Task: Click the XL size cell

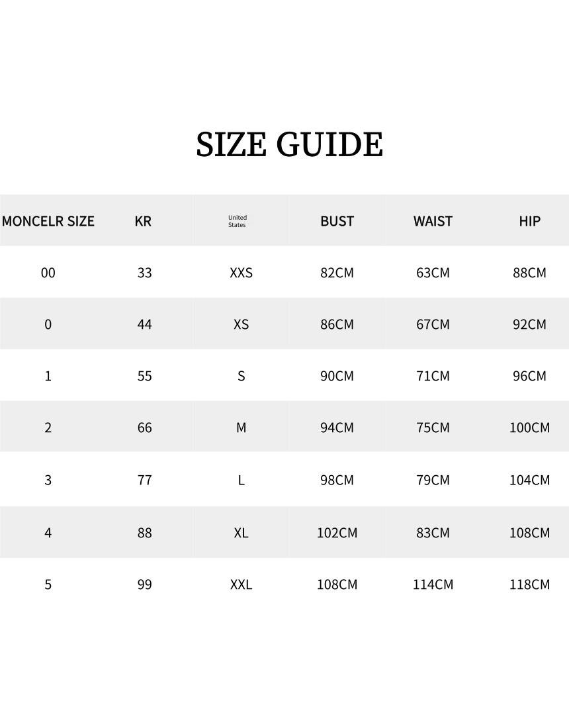Action: coord(241,533)
